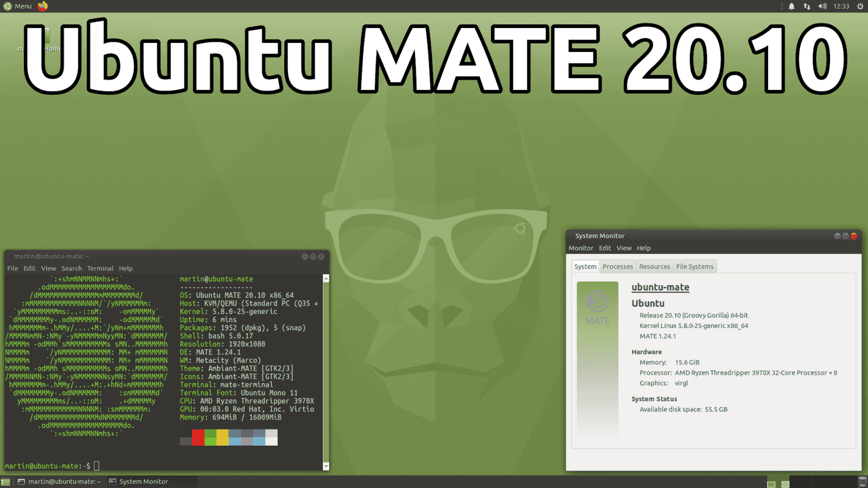Open the notification bell indicator
868x488 pixels.
792,7
